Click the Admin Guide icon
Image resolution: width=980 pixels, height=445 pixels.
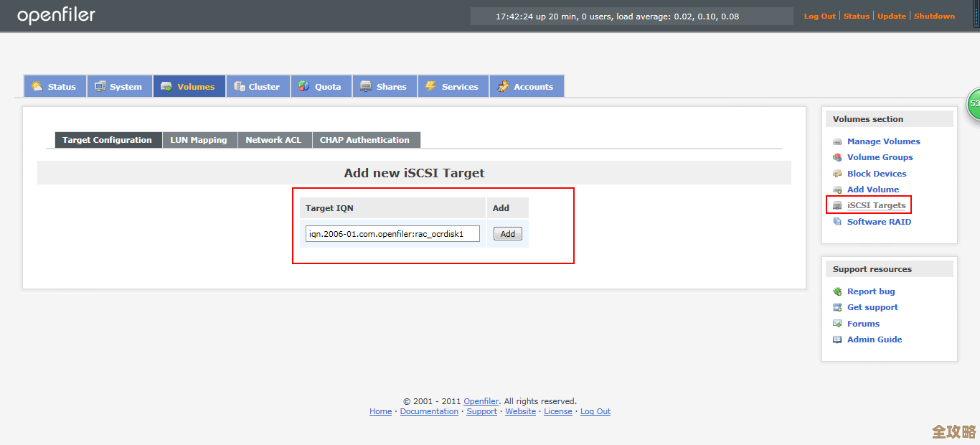pos(837,339)
